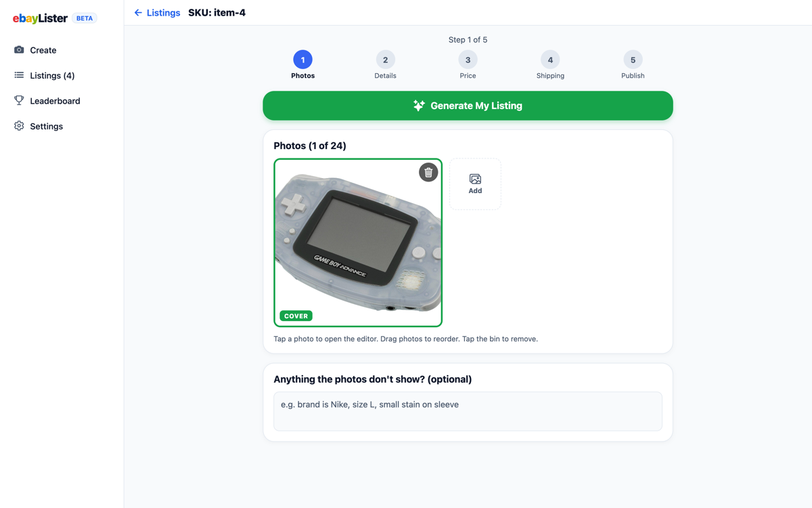This screenshot has height=508, width=812.
Task: Click the camera icon beside Create
Action: coord(19,50)
